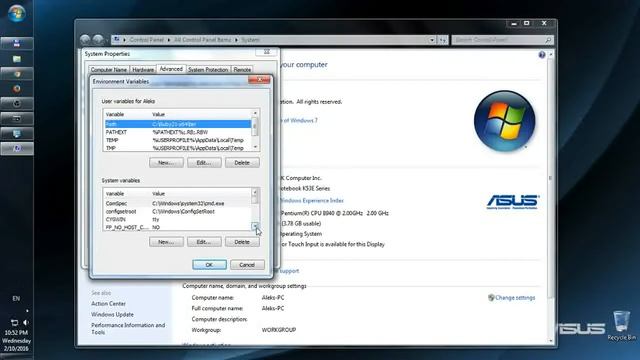The image size is (640, 360).
Task: Click up arrow of user variables scrollbar
Action: tap(255, 113)
